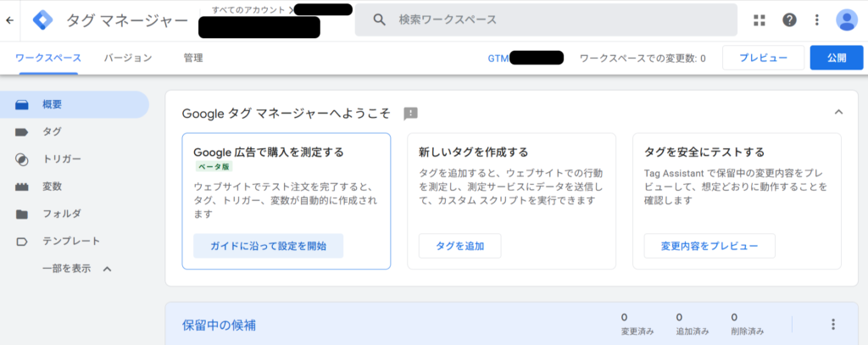Click the 追加済み count
This screenshot has height=345, width=868.
point(692,324)
